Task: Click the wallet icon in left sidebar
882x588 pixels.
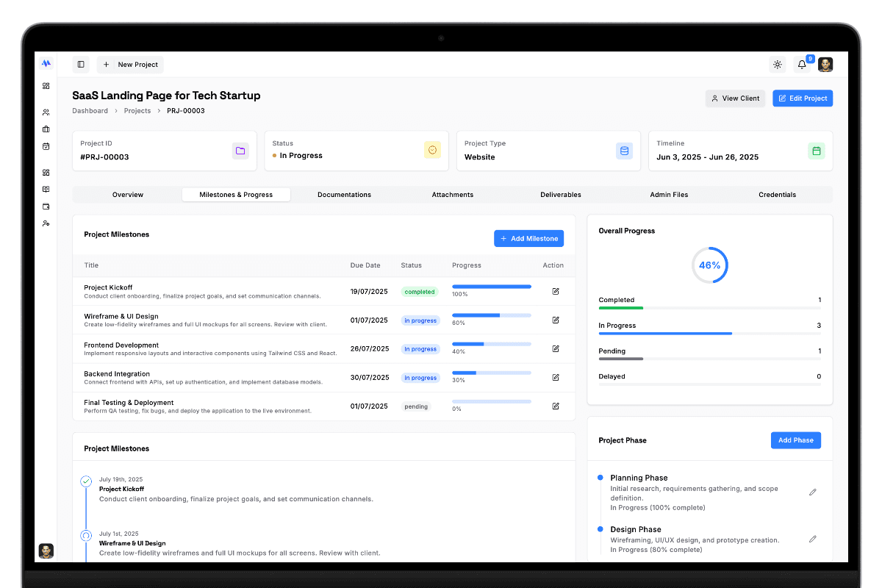Action: 46,207
